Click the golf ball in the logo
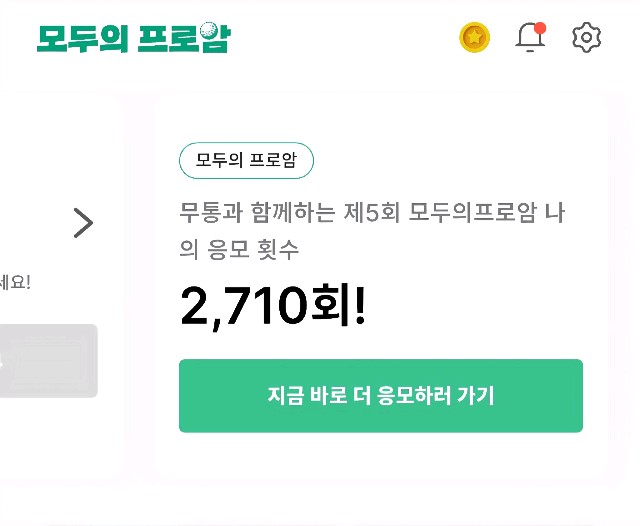Viewport: 640px width, 526px height. [208, 31]
